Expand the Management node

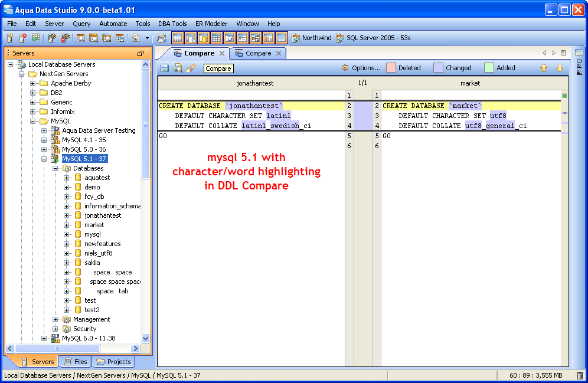(x=55, y=319)
